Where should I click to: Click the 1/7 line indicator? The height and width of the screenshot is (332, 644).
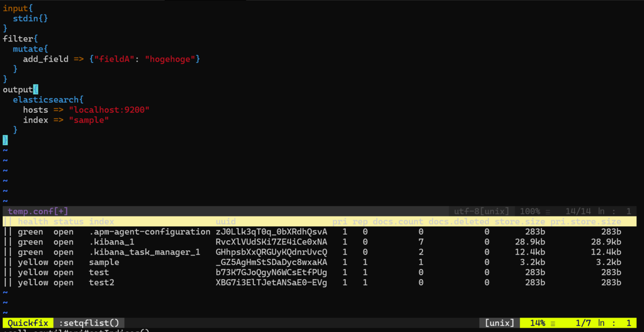(584, 323)
